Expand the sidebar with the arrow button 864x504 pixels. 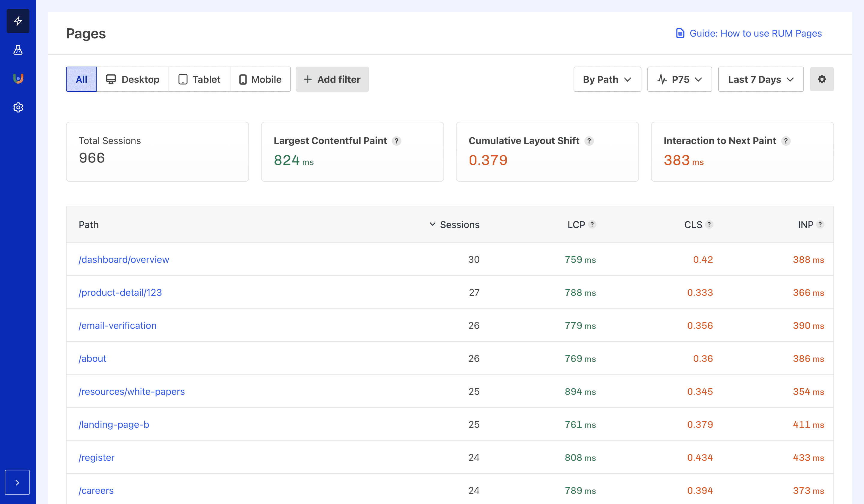pos(17,482)
